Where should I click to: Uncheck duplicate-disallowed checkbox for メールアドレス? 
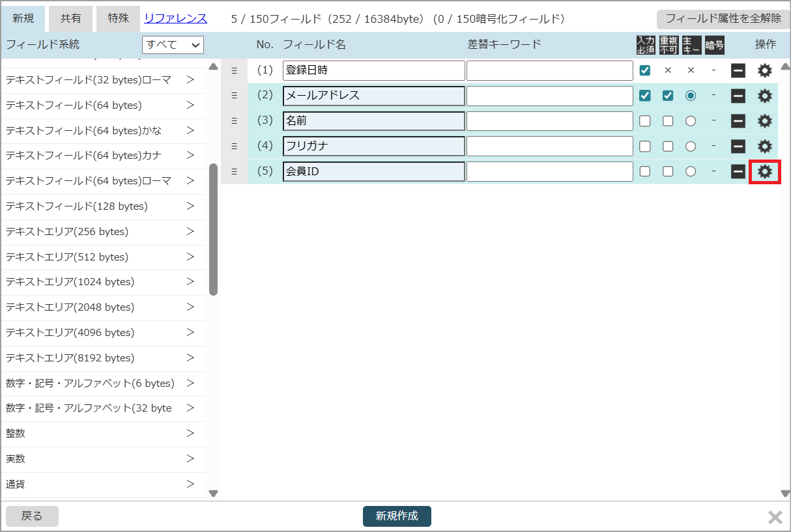(x=668, y=96)
